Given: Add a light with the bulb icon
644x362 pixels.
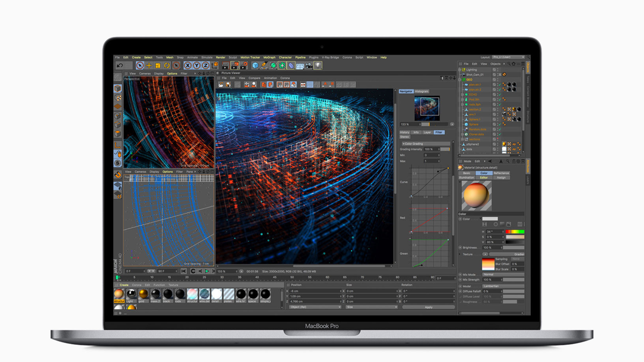Looking at the screenshot, I should (x=318, y=65).
